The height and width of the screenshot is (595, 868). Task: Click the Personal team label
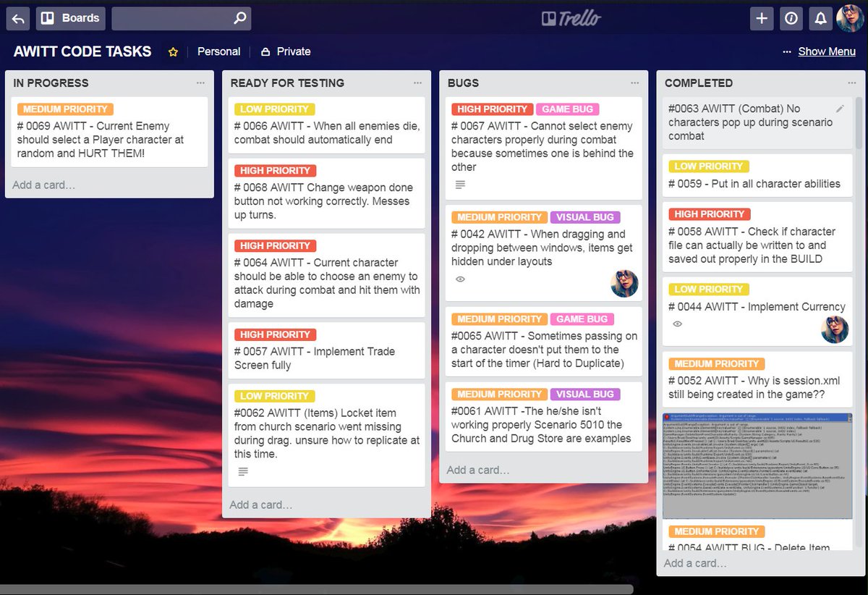click(218, 51)
